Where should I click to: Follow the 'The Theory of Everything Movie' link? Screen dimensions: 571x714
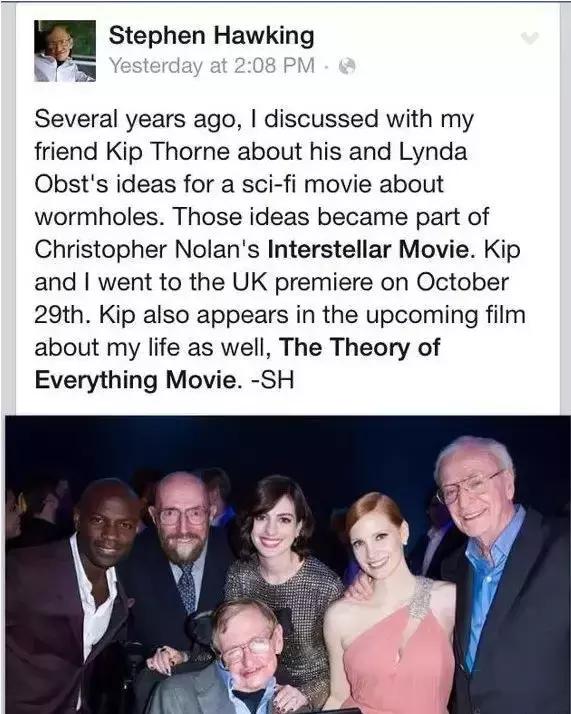click(x=237, y=363)
